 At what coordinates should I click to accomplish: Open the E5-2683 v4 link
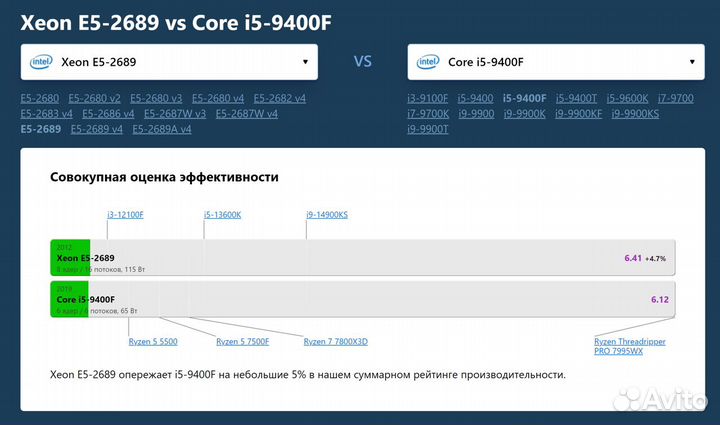(x=46, y=114)
